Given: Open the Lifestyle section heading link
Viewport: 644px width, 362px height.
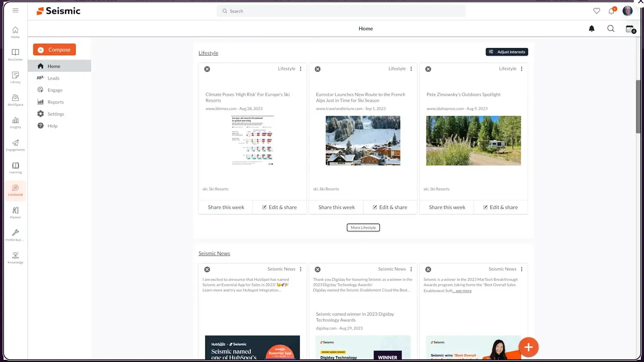Looking at the screenshot, I should tap(208, 53).
